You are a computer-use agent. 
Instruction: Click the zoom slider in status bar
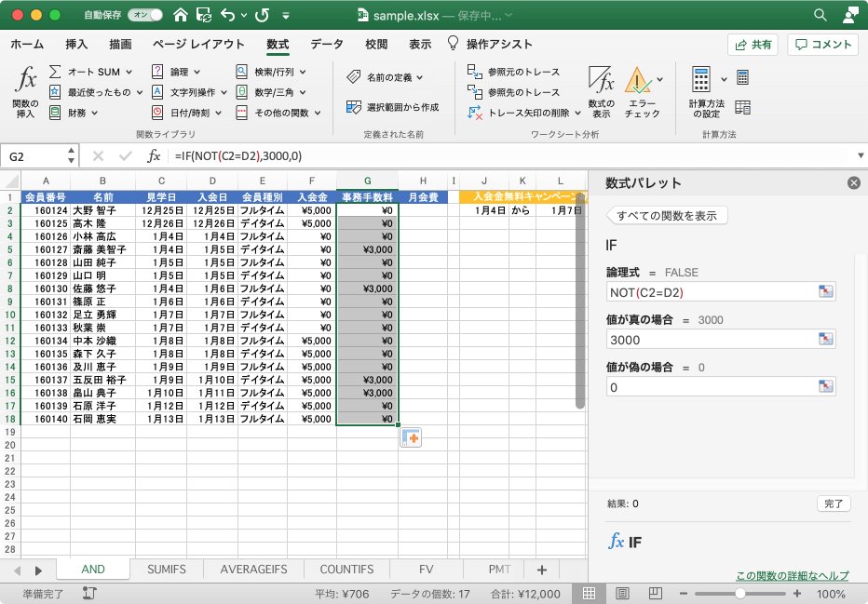pyautogui.click(x=739, y=594)
